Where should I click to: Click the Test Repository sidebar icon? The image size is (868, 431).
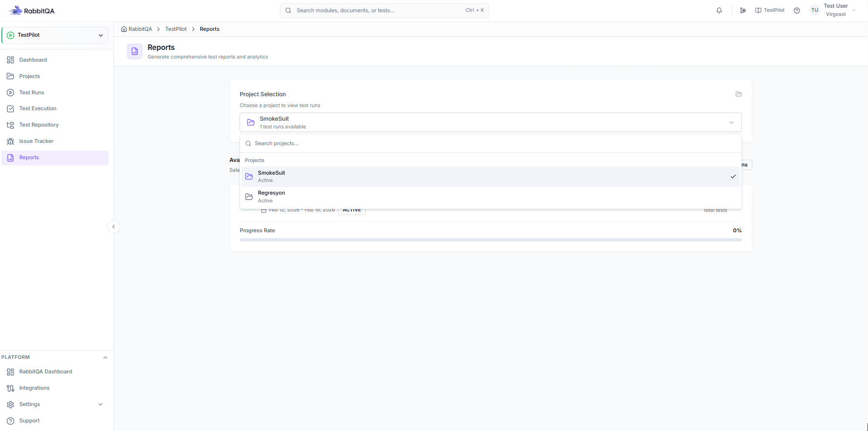[x=10, y=125]
